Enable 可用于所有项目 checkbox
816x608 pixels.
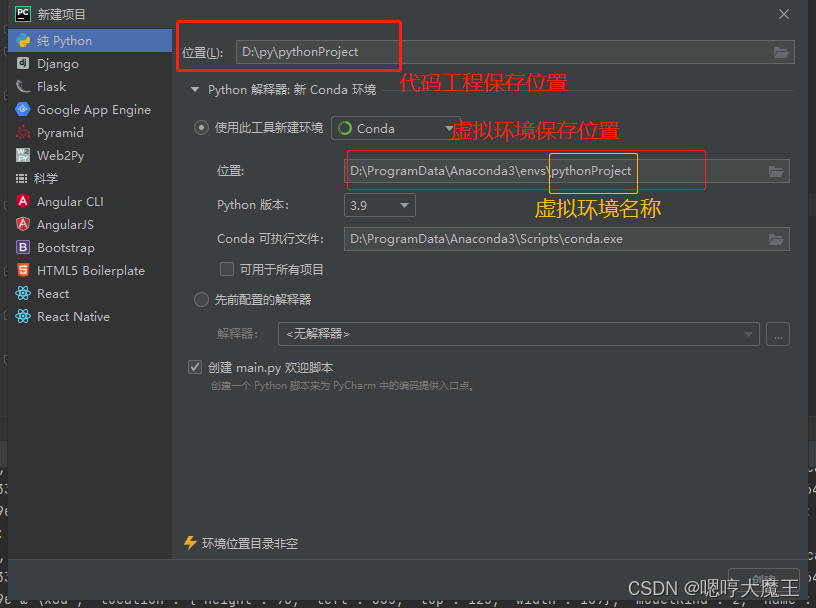coord(227,269)
